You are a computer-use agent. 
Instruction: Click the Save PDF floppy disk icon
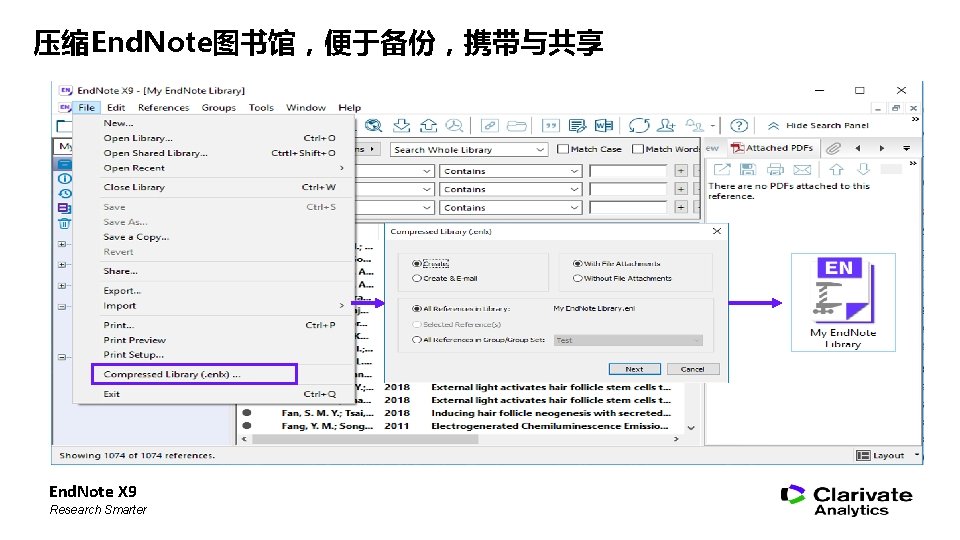748,169
